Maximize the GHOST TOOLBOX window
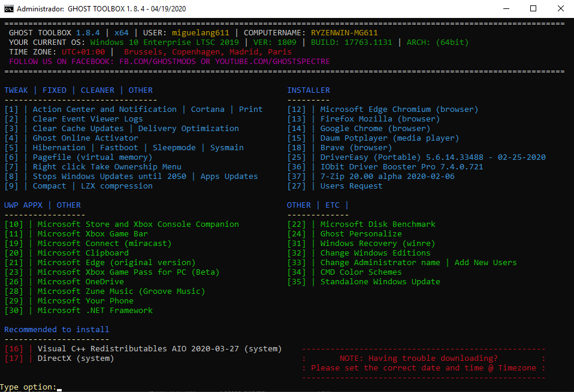The width and height of the screenshot is (574, 392). tap(533, 8)
